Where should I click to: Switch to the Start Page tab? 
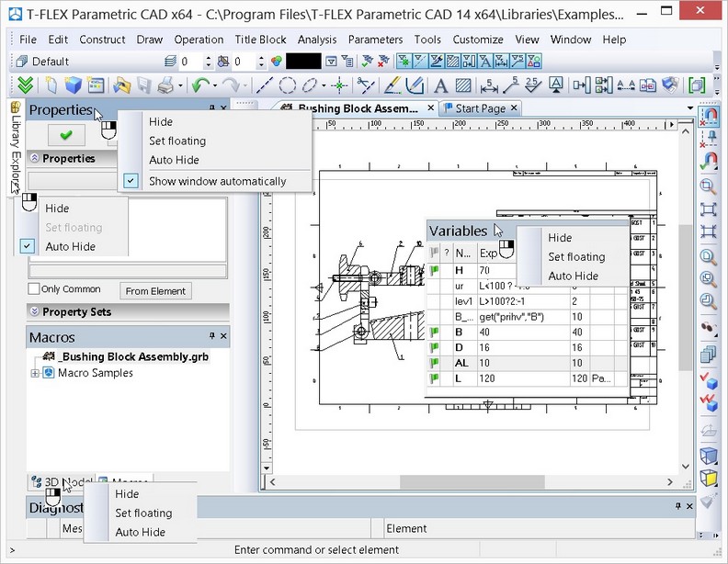click(480, 108)
